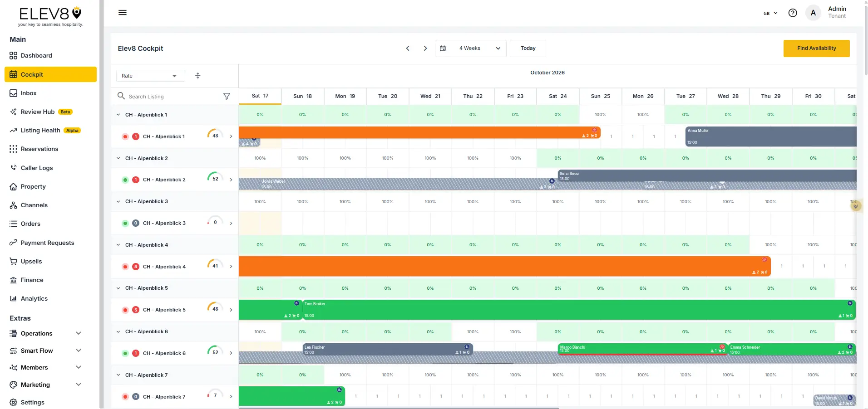Go to previous period arrow
This screenshot has height=409, width=868.
tap(408, 48)
